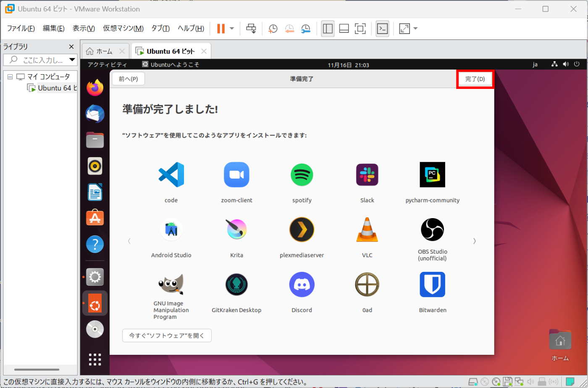Click the power icon in the Ubuntu top bar
Image resolution: width=588 pixels, height=388 pixels.
pyautogui.click(x=577, y=64)
